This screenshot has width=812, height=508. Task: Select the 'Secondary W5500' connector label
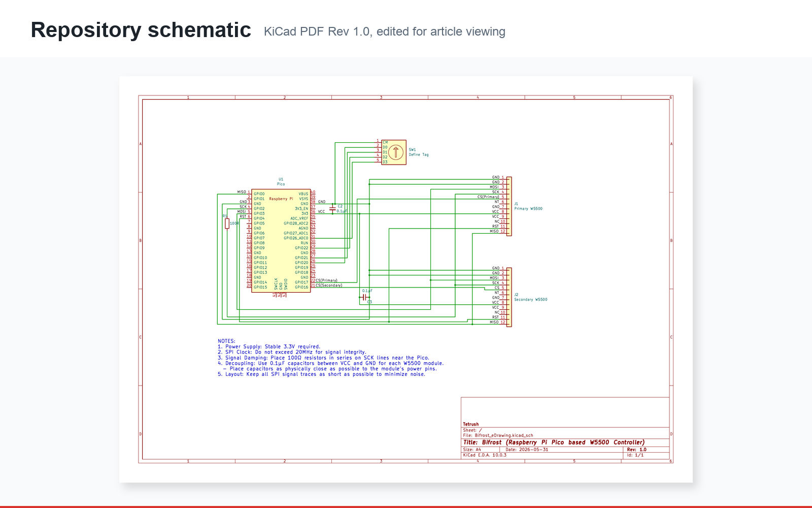531,300
